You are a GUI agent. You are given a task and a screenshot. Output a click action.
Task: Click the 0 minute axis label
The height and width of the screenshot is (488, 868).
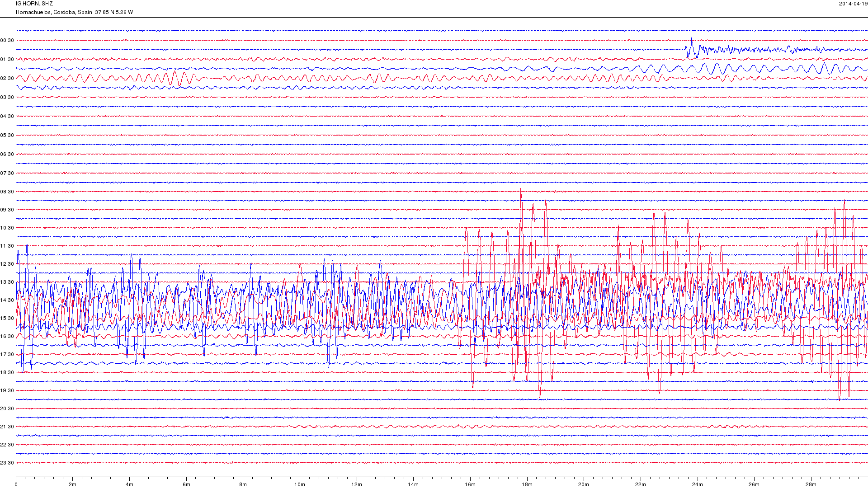pyautogui.click(x=16, y=484)
